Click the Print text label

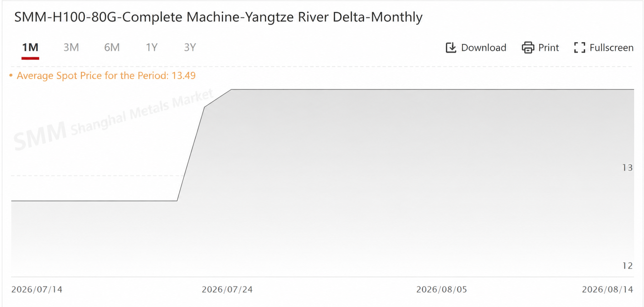click(549, 48)
